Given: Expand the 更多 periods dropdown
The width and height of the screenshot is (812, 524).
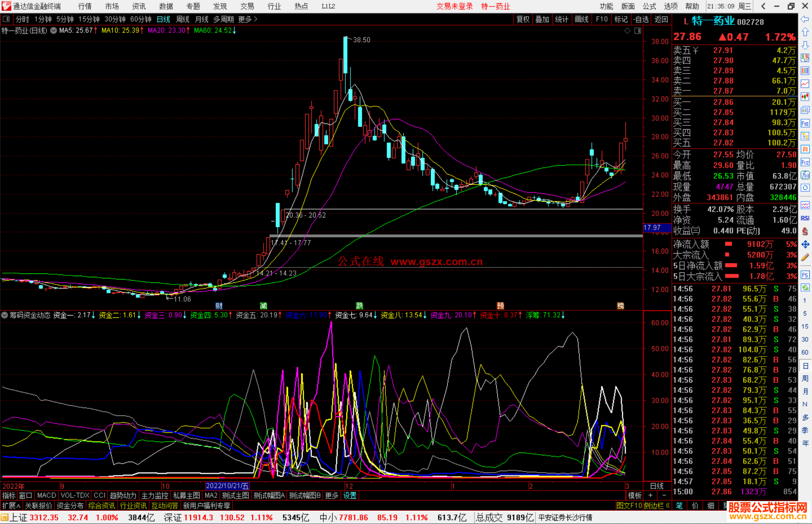Looking at the screenshot, I should click(248, 19).
